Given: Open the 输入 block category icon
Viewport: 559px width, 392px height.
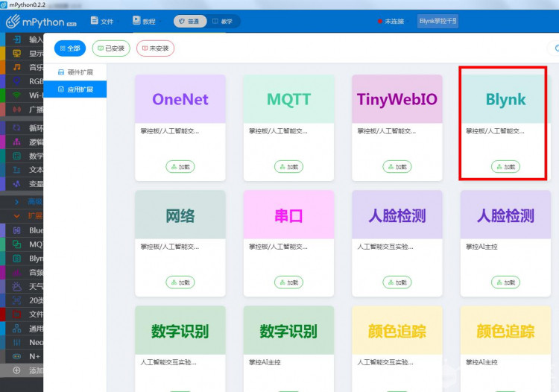Looking at the screenshot, I should tap(16, 39).
